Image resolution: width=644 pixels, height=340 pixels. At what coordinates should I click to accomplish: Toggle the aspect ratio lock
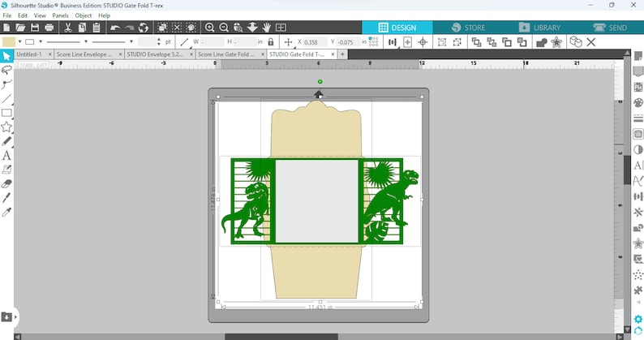(271, 42)
